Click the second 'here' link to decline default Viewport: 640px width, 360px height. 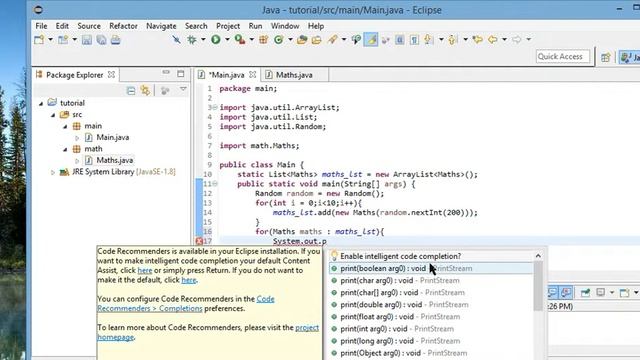(189, 280)
